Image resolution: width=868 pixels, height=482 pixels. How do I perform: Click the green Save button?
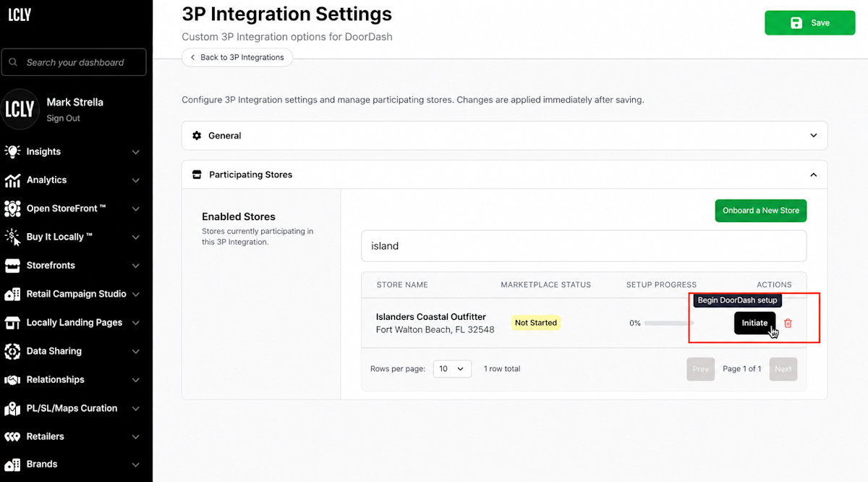pos(809,22)
